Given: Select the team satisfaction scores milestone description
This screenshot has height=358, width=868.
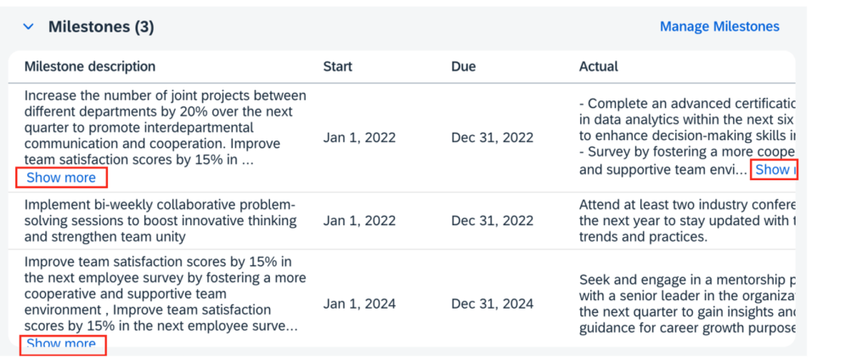Looking at the screenshot, I should tap(158, 293).
